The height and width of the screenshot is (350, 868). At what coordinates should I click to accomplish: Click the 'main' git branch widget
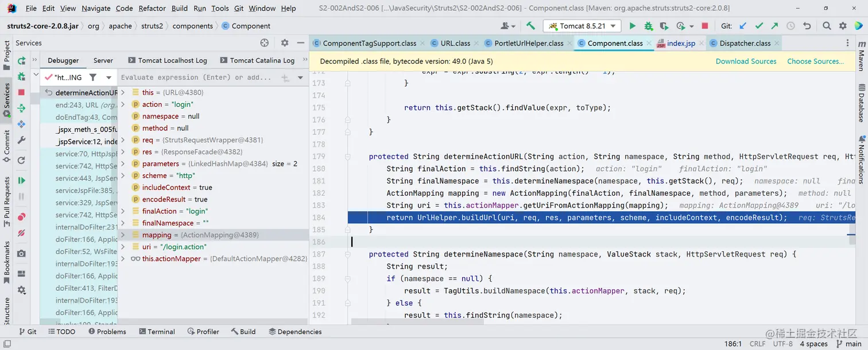[x=848, y=344]
